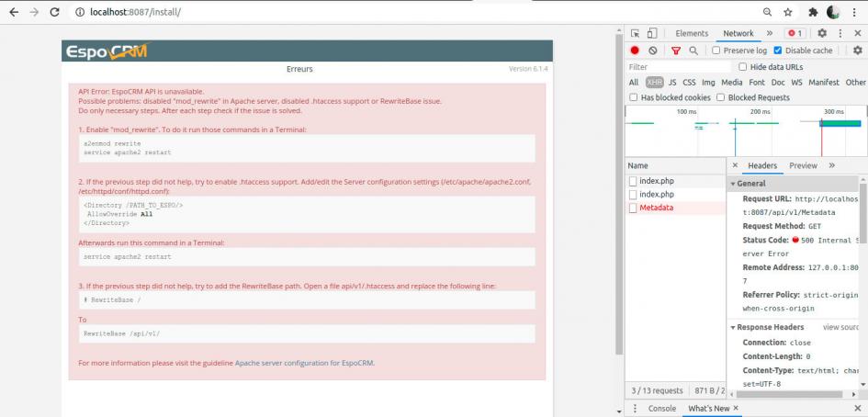Reload the page in browser
Screen dimensions: 868x417
click(x=54, y=12)
